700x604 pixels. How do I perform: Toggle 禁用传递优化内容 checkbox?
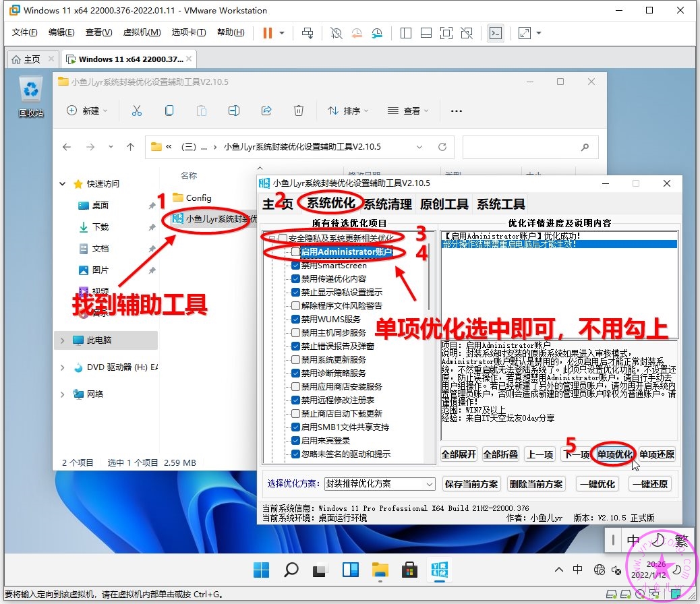pos(295,279)
